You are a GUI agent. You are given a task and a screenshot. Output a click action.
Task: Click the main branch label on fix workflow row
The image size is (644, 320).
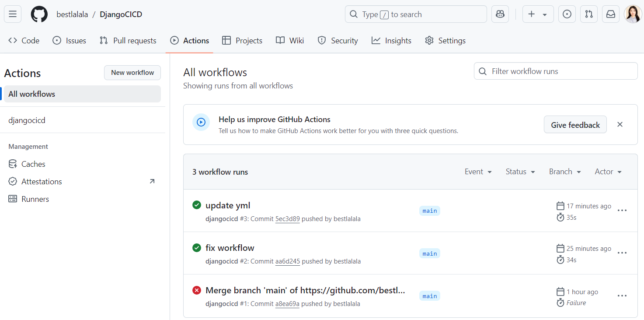point(430,253)
